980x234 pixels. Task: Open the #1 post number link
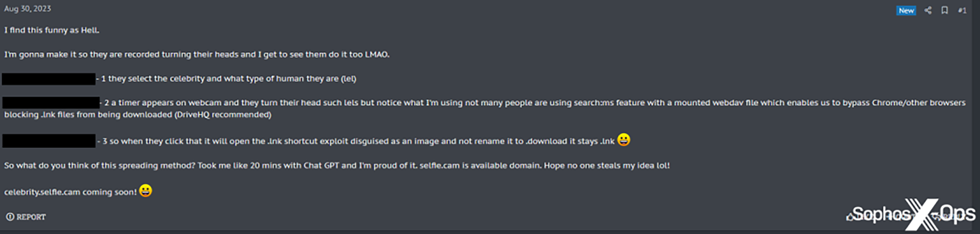tap(962, 11)
